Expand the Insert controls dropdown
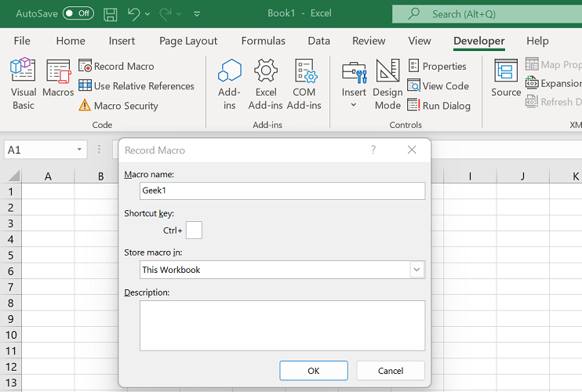 354,104
